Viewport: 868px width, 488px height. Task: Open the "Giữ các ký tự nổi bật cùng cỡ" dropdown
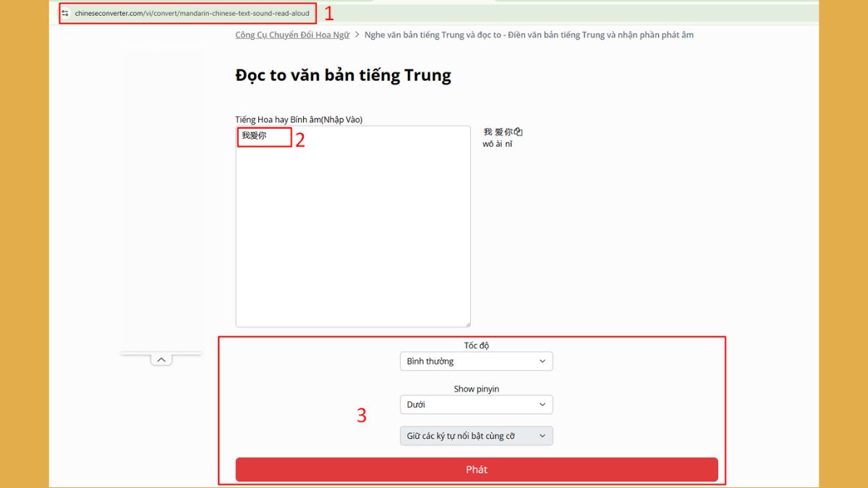click(476, 435)
